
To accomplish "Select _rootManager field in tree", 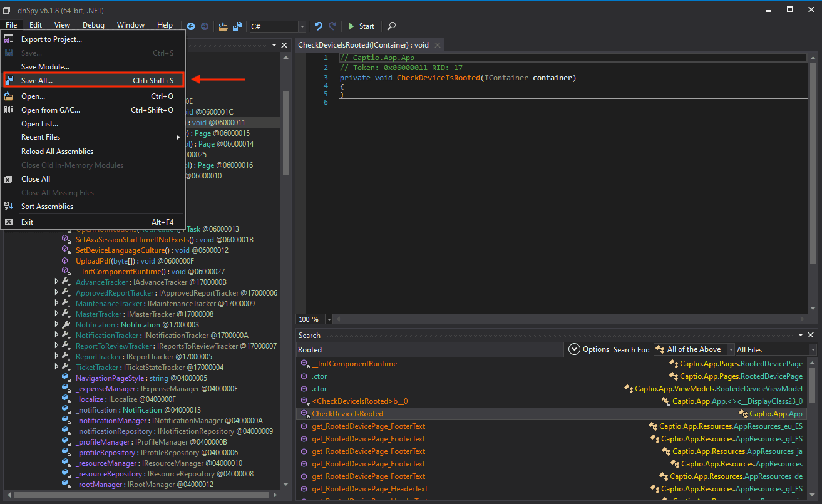I will pos(145,485).
